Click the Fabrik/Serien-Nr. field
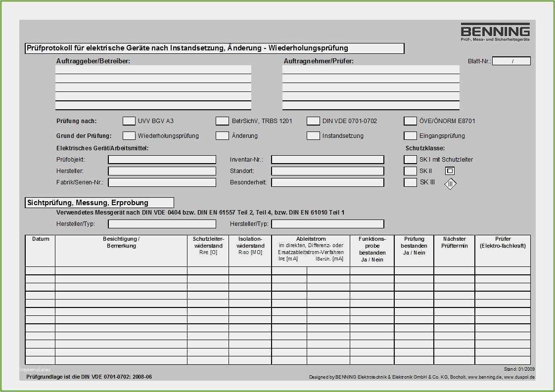555x392 pixels. click(162, 182)
